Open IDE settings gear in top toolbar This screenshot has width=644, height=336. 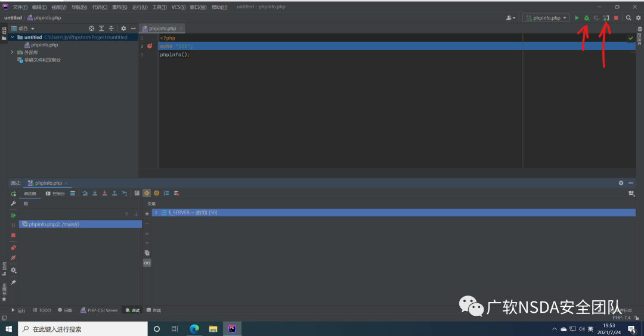pos(638,18)
